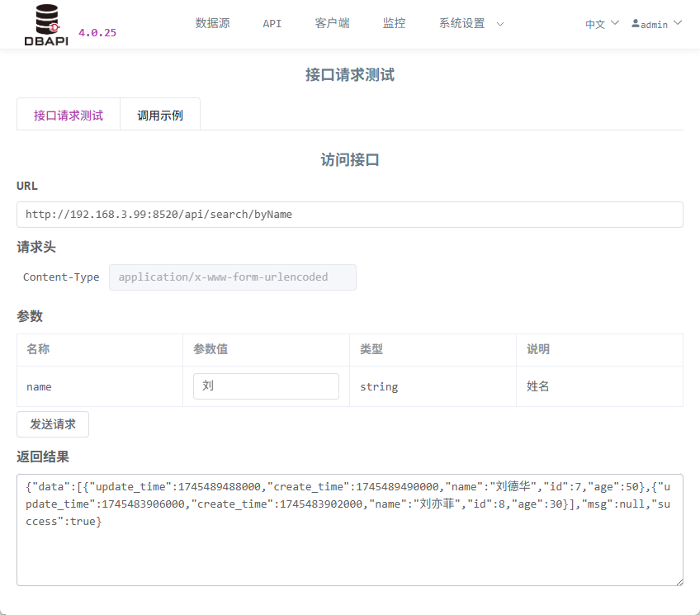The height and width of the screenshot is (615, 700).
Task: Click the 访问接口 heading
Action: pyautogui.click(x=349, y=160)
